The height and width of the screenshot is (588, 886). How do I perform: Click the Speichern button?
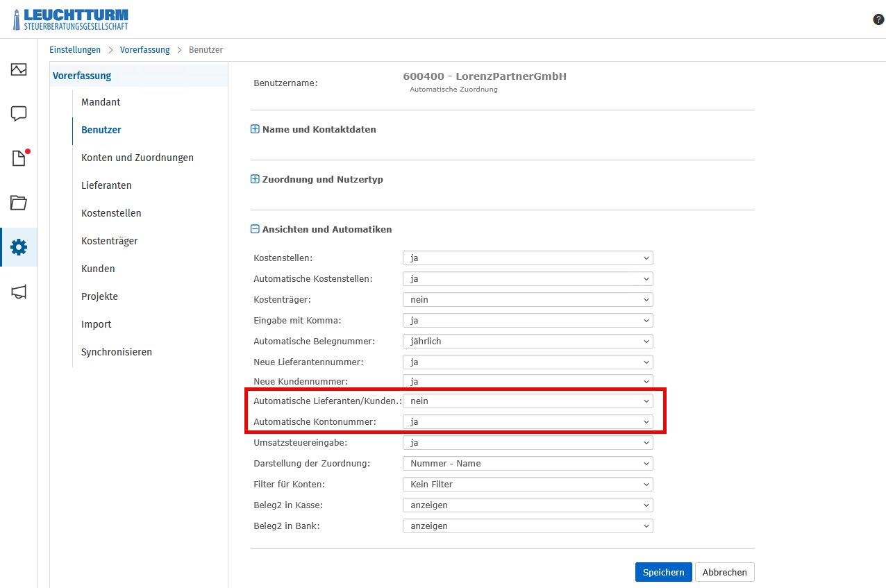663,572
